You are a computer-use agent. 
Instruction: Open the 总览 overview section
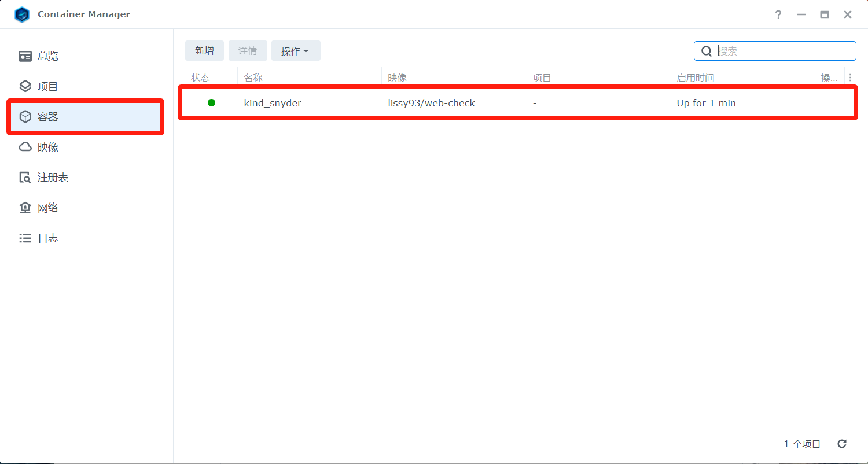[47, 56]
